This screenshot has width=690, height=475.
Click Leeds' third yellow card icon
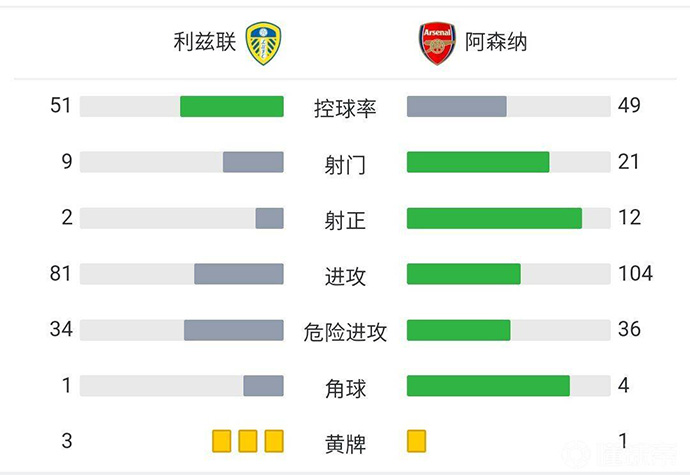(274, 441)
